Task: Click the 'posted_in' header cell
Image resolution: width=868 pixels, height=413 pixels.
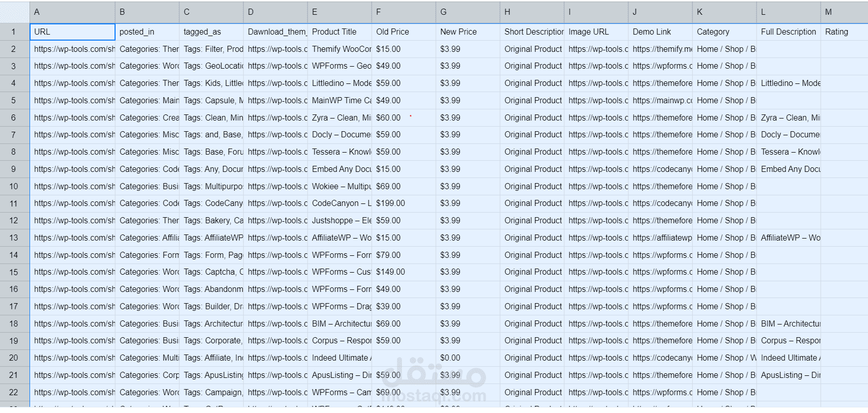Action: tap(147, 32)
